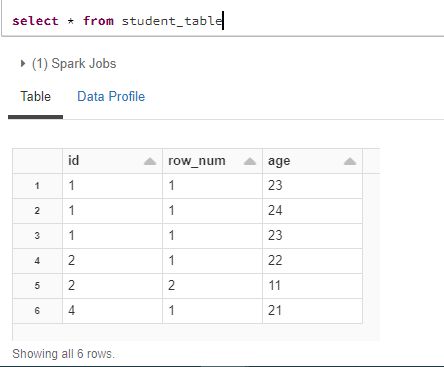Select the id column header label
The height and width of the screenshot is (367, 444).
[x=74, y=161]
